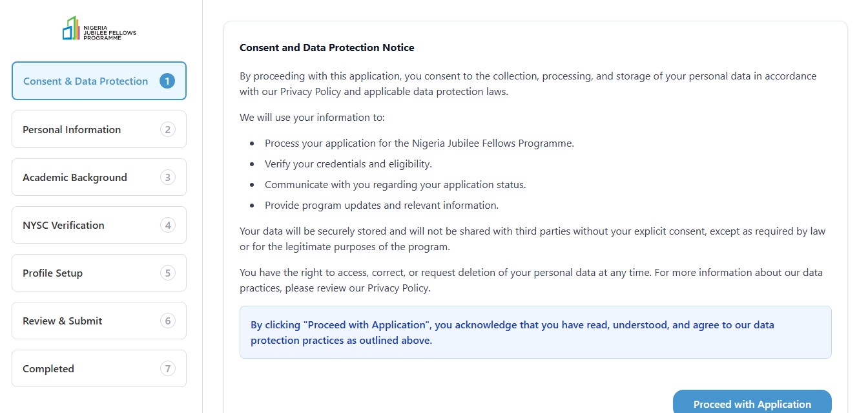The image size is (868, 413).
Task: Click the step 7 circle badge
Action: coord(168,368)
